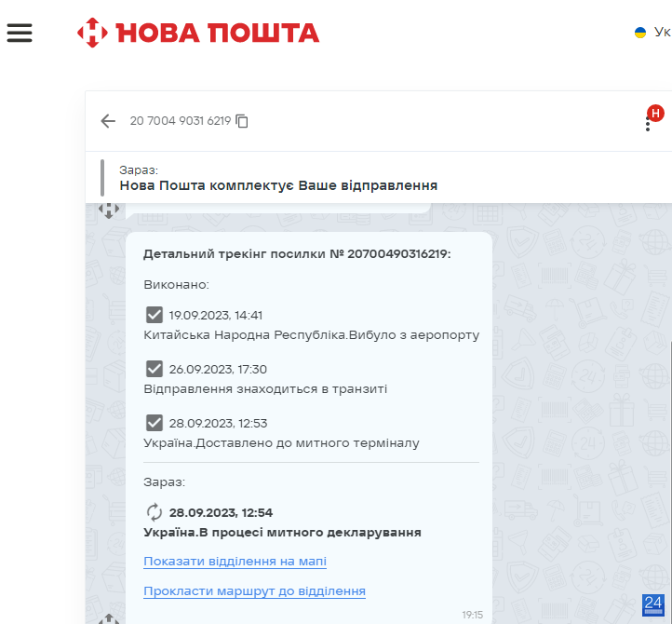Open the hamburger menu

click(x=20, y=33)
